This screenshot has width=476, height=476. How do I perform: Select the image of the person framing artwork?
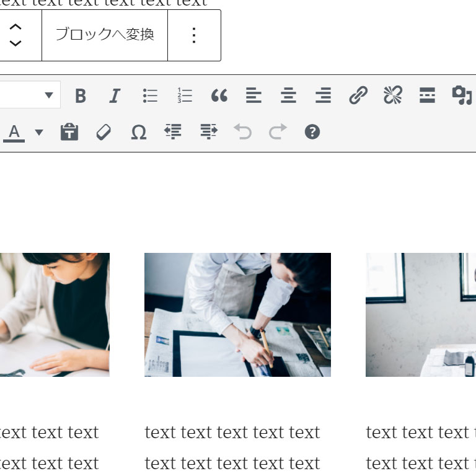point(238,315)
